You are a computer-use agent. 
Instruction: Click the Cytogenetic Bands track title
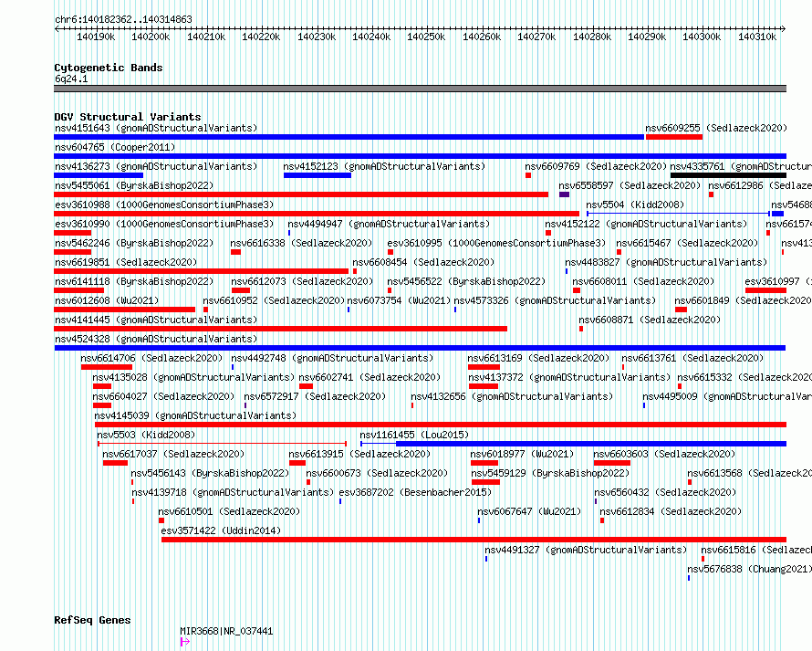click(109, 68)
